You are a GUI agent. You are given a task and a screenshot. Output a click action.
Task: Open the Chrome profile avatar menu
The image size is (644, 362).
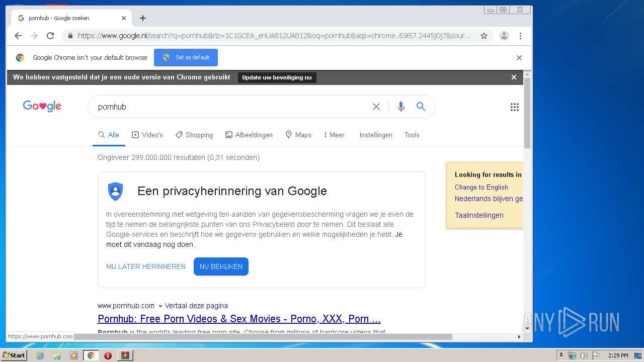(x=504, y=36)
